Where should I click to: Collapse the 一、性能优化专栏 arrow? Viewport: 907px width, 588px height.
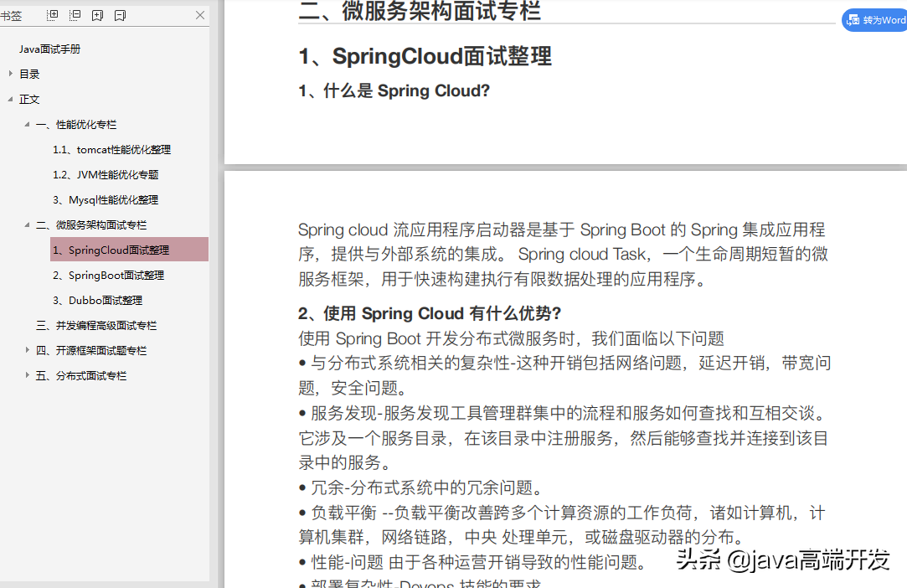[27, 124]
